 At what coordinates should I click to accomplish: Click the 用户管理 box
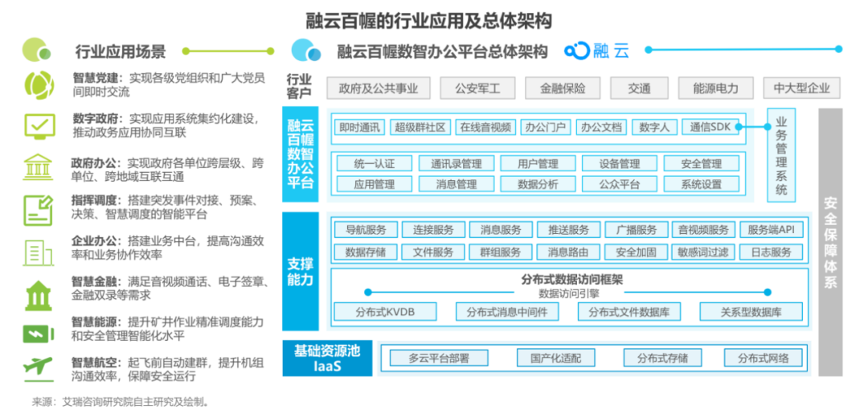tap(538, 163)
